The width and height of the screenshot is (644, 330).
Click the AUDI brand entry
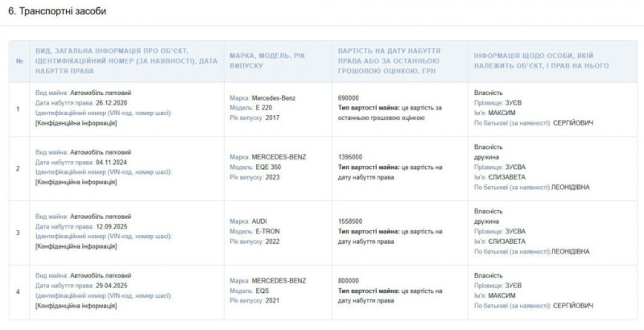point(261,221)
